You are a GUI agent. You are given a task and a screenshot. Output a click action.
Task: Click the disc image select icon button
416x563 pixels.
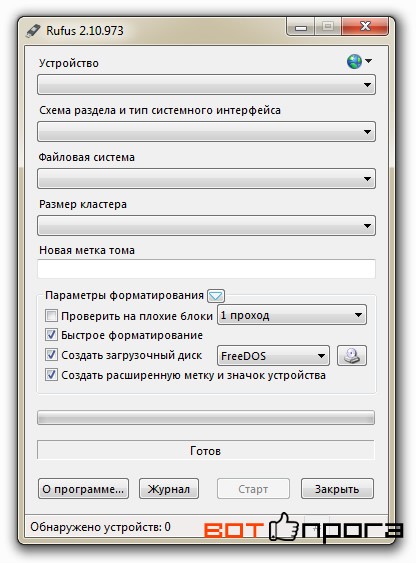[x=352, y=355]
